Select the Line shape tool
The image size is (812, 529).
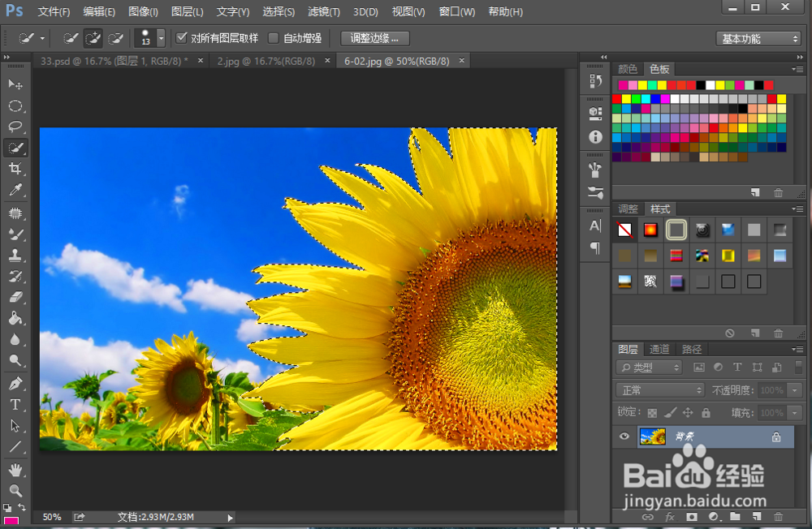coord(15,447)
